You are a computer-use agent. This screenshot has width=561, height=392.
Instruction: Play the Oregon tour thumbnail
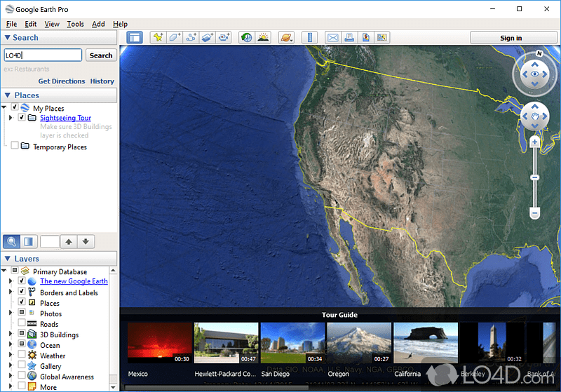[359, 343]
